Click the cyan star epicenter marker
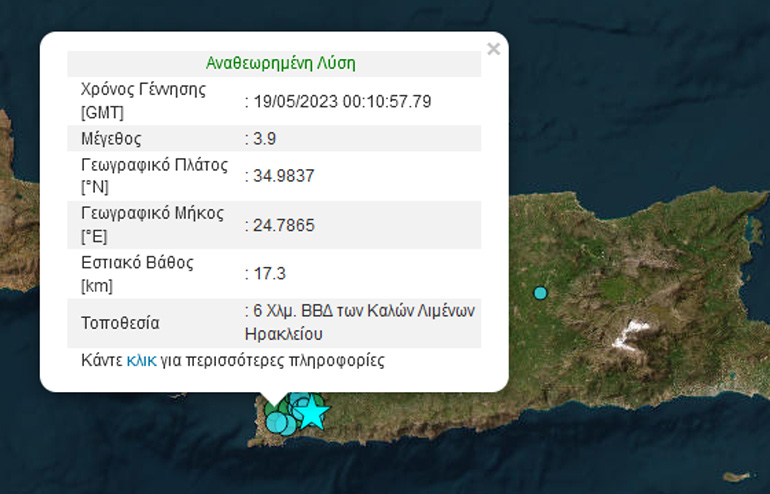770x494 pixels. click(x=313, y=411)
